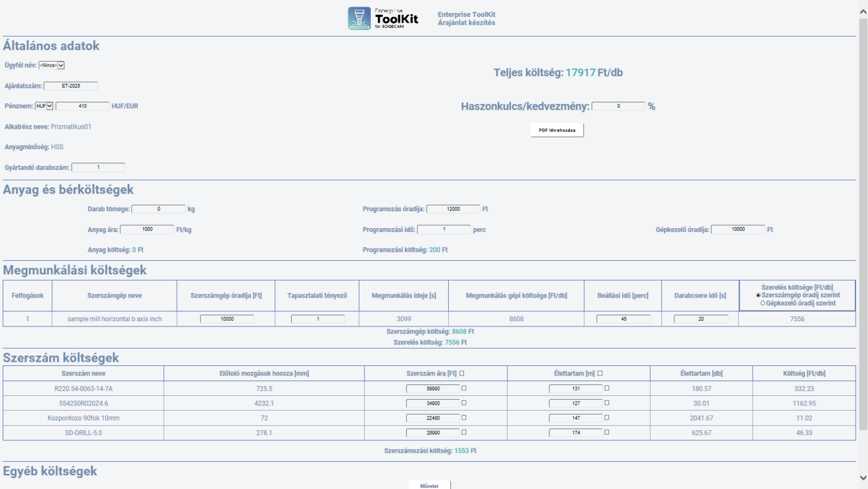Click the Haszonkulcs/kedvezmény percentage field
The image size is (868, 489).
(618, 106)
